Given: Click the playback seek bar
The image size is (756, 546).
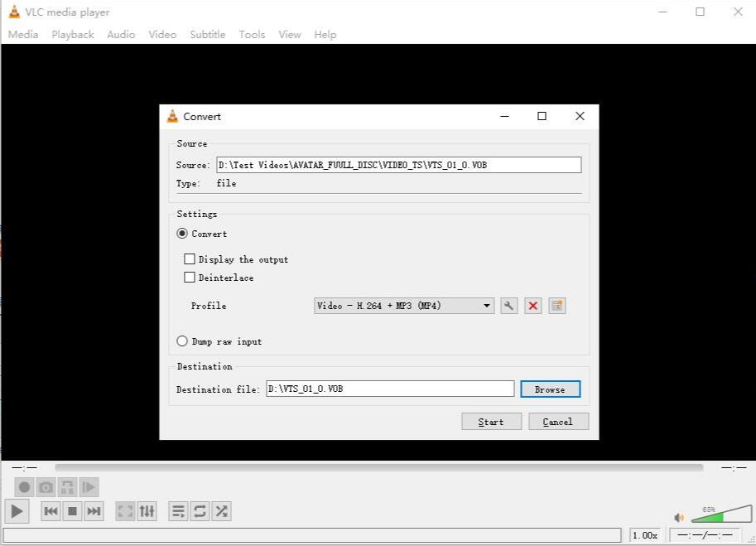Looking at the screenshot, I should point(379,467).
